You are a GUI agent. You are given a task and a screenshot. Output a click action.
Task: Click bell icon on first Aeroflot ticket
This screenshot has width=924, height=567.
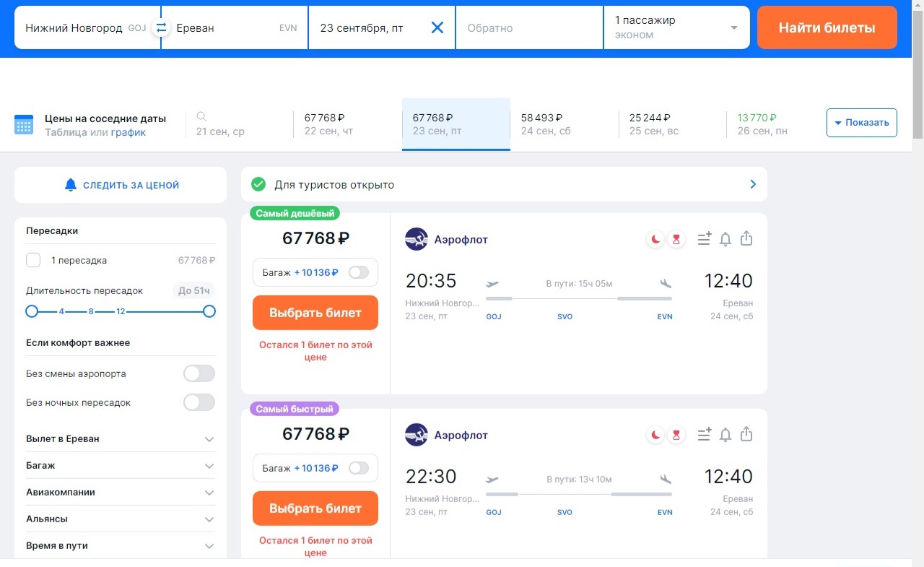pos(725,239)
